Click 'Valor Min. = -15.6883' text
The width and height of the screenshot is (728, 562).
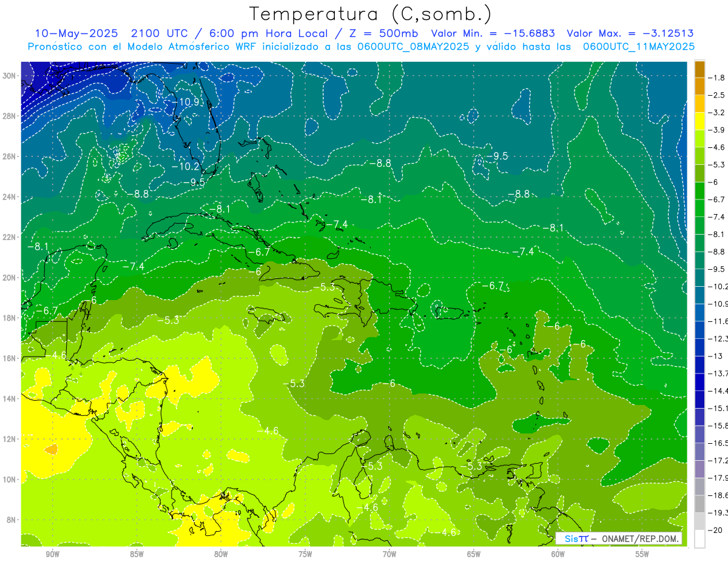pos(493,33)
